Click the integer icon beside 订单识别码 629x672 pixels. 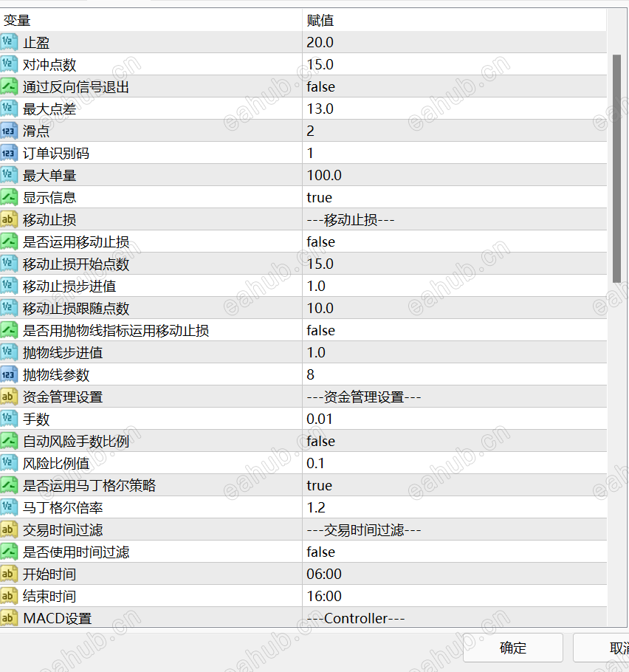pos(10,153)
